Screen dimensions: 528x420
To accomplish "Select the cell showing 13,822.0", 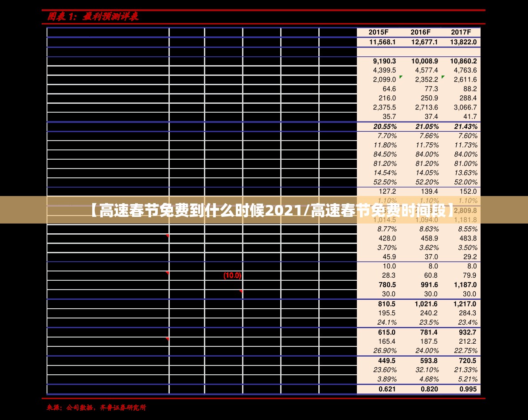I will (x=463, y=42).
